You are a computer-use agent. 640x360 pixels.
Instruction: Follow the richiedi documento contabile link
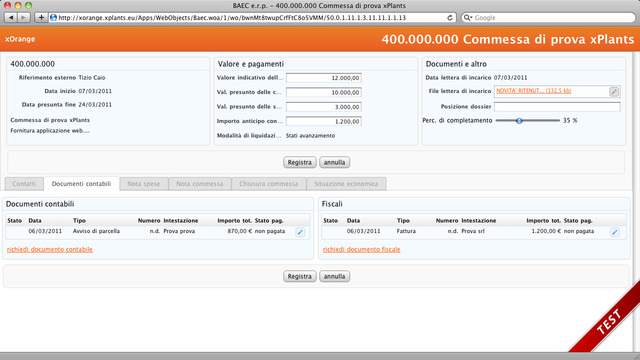tap(50, 249)
